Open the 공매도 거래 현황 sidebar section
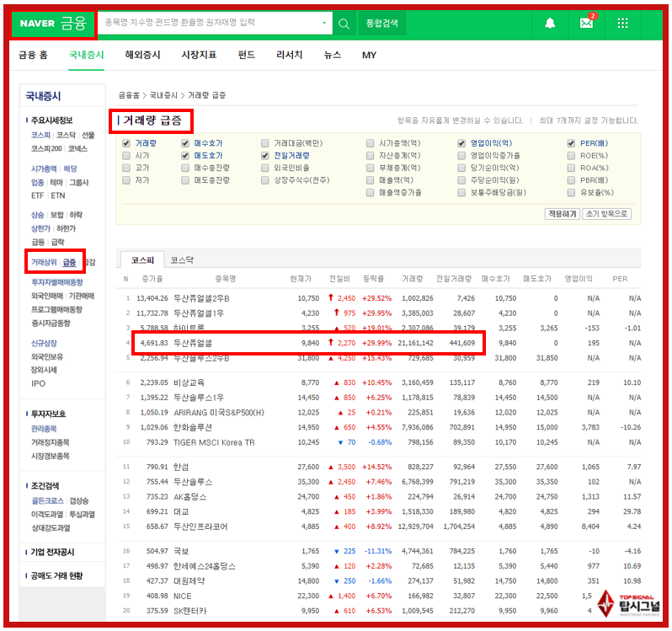The image size is (672, 631). click(56, 575)
